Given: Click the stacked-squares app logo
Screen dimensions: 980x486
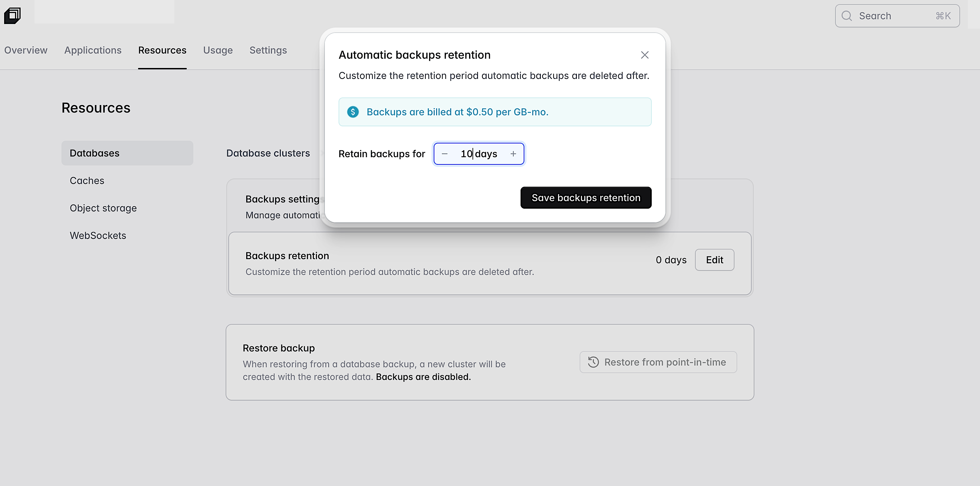Looking at the screenshot, I should (x=12, y=15).
